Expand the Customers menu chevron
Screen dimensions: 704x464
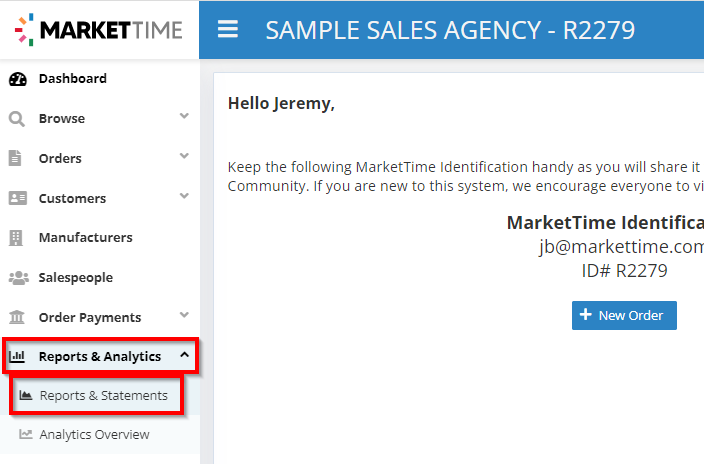(x=184, y=196)
